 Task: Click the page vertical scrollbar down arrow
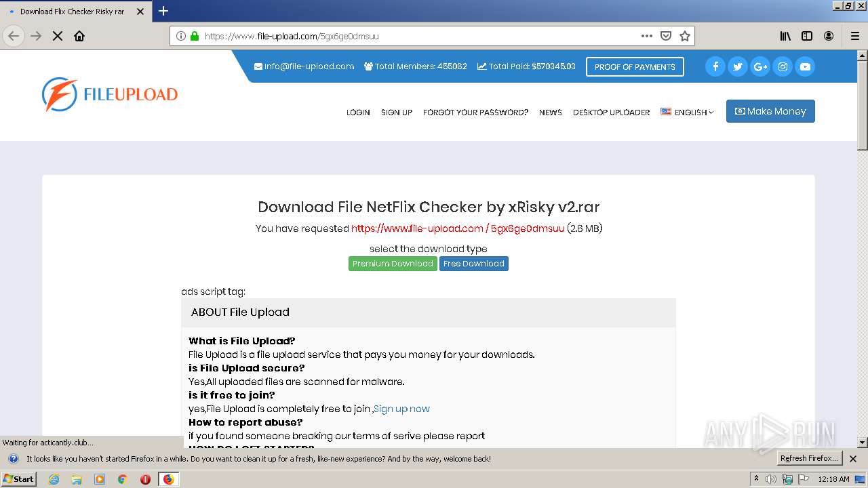coord(863,442)
